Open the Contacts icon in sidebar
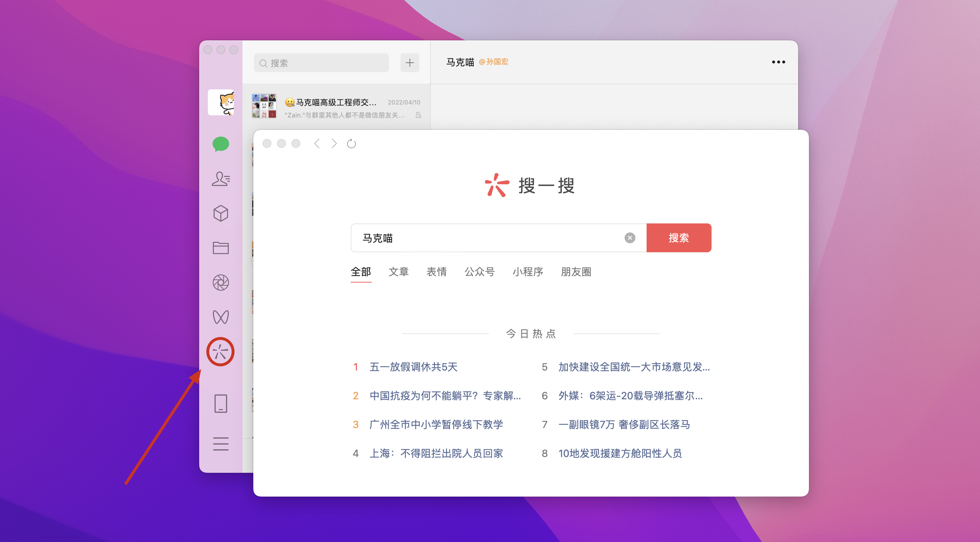Viewport: 980px width, 542px height. pyautogui.click(x=221, y=179)
